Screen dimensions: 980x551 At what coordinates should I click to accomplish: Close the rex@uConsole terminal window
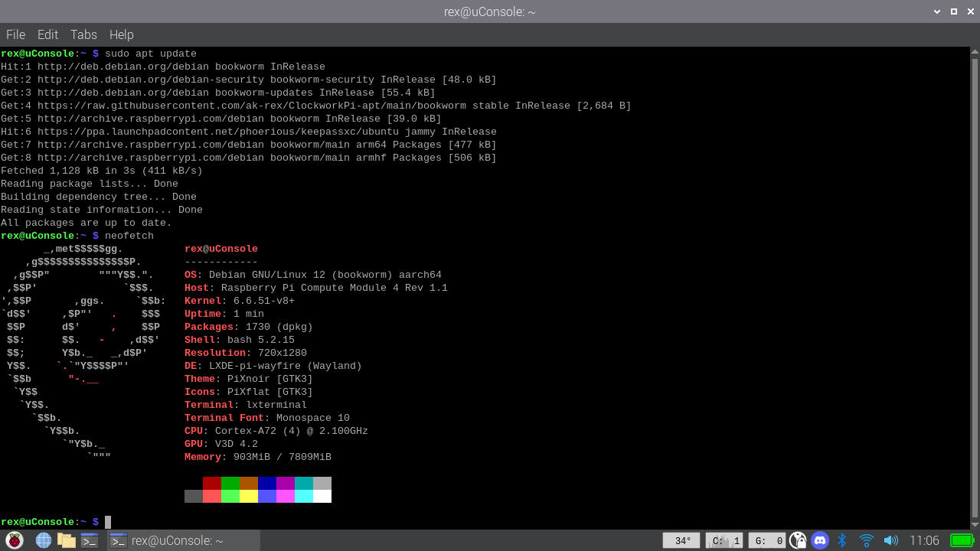970,11
